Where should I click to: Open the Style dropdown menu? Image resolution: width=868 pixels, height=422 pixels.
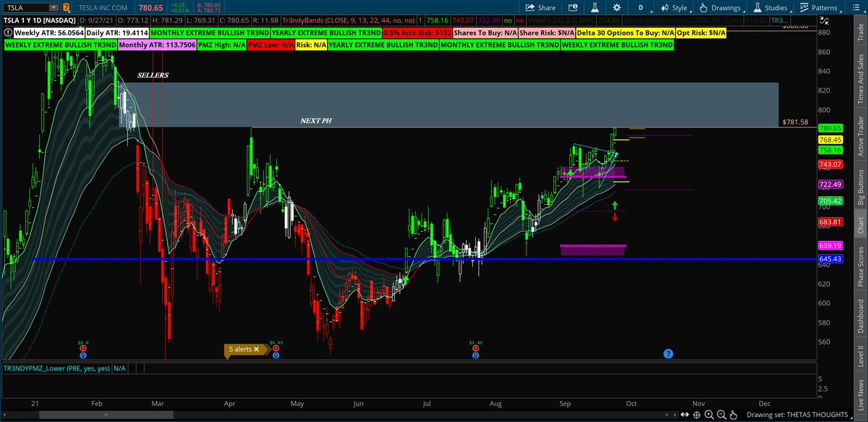(677, 7)
